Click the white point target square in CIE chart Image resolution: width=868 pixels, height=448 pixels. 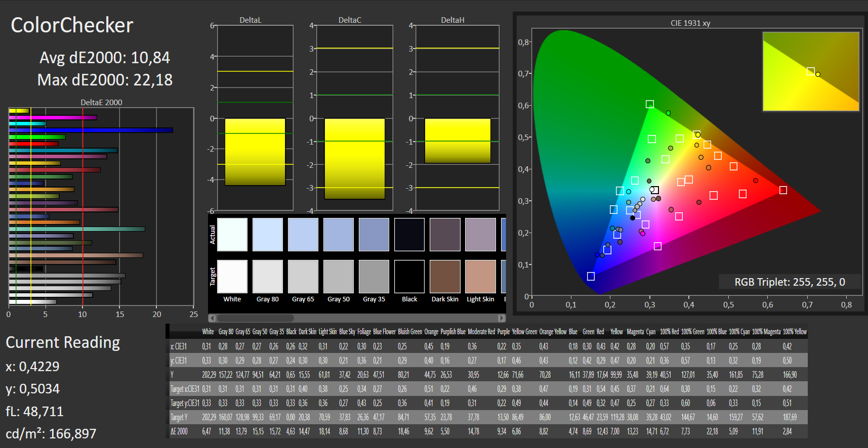(x=655, y=190)
